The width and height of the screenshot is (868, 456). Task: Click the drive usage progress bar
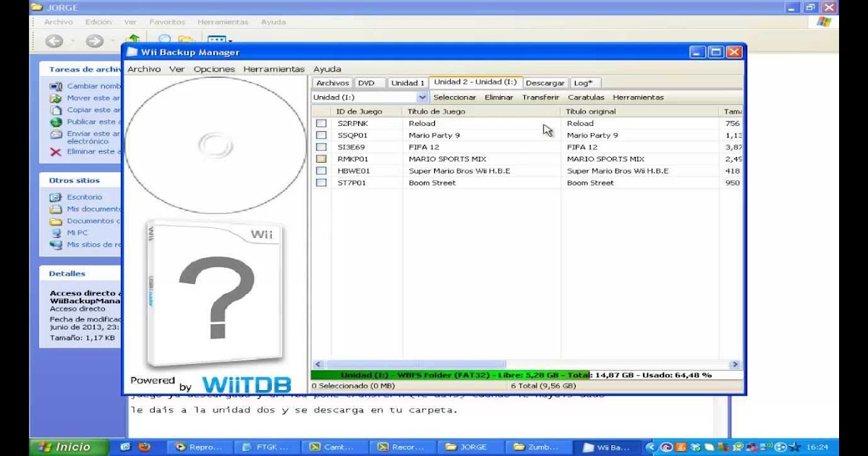coord(527,376)
